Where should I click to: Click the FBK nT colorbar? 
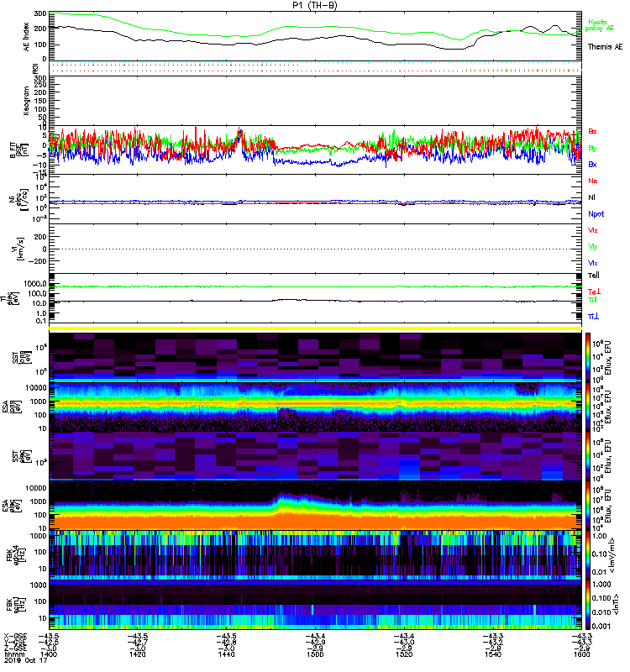click(588, 604)
